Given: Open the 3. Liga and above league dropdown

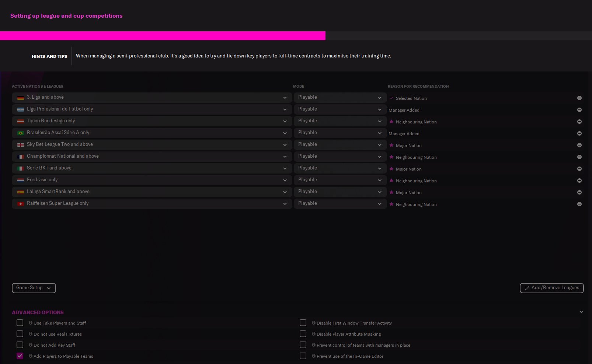Looking at the screenshot, I should coord(152,98).
